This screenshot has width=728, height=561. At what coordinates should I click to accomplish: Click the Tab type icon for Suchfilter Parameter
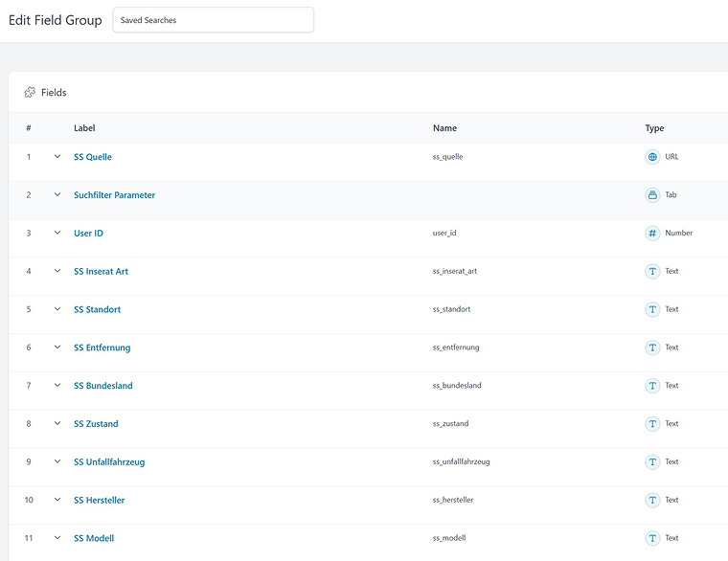click(652, 195)
